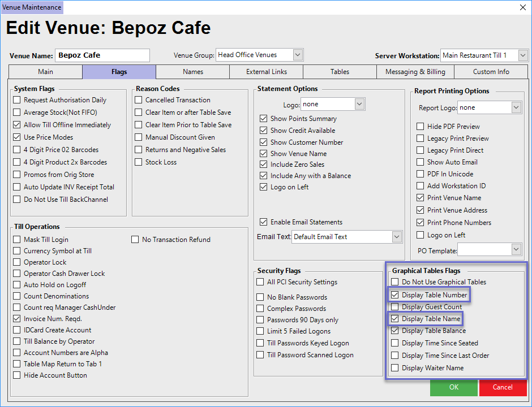
Task: Close the Venue Maintenance window
Action: point(523,7)
